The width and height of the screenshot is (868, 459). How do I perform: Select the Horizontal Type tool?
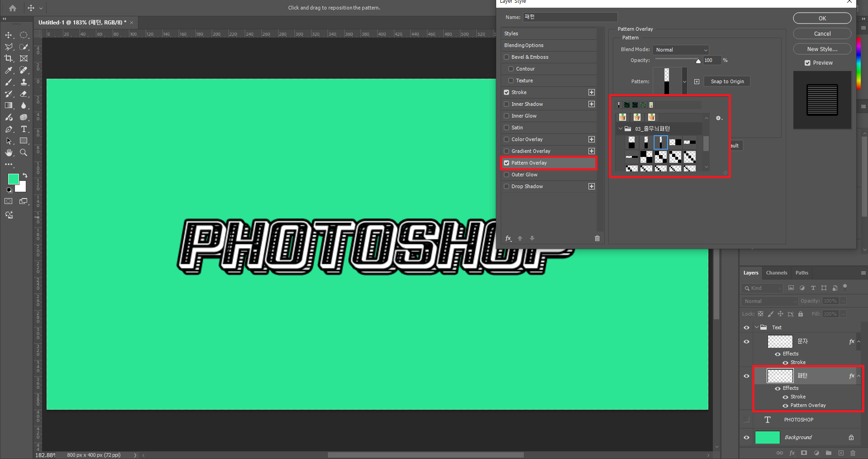(24, 129)
